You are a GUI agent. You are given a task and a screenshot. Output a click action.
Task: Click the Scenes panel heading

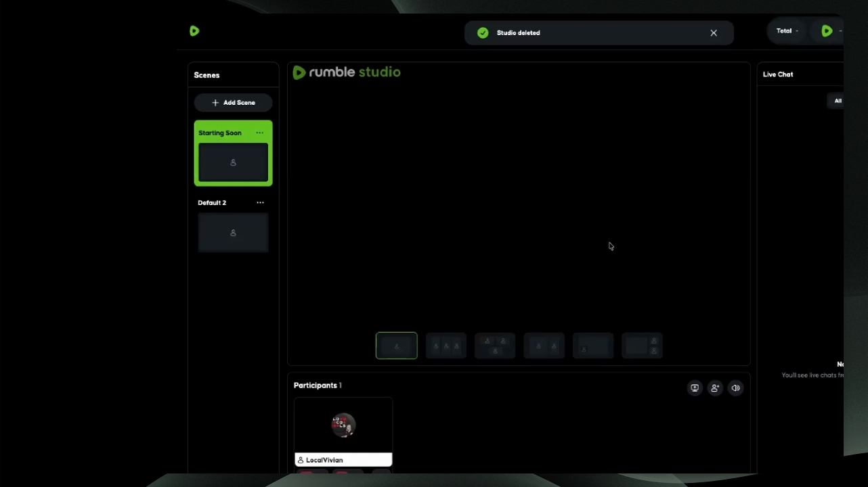tap(207, 75)
